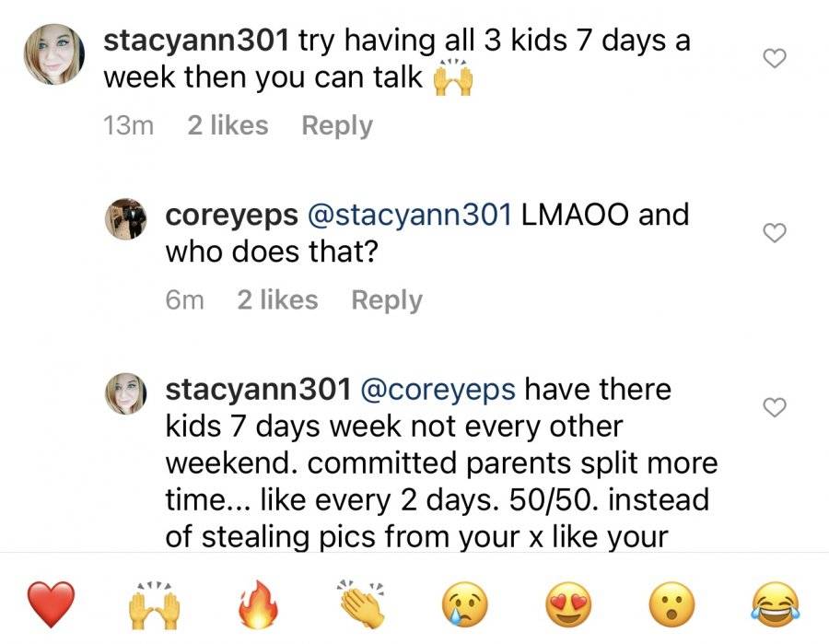Open coreyeps username in the reply

coord(231,216)
